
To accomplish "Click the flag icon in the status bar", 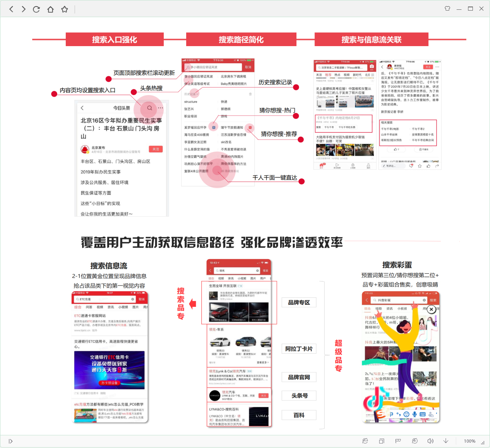I will click(x=398, y=441).
